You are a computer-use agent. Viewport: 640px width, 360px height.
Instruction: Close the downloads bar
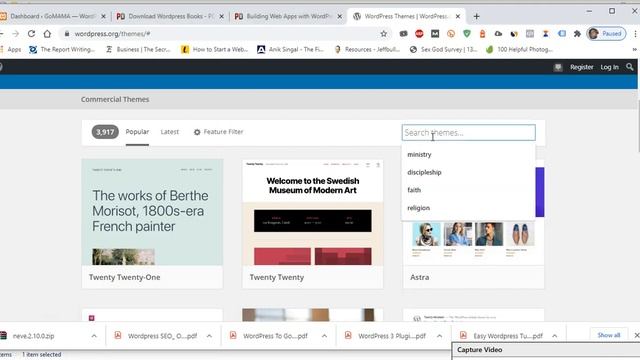point(636,335)
